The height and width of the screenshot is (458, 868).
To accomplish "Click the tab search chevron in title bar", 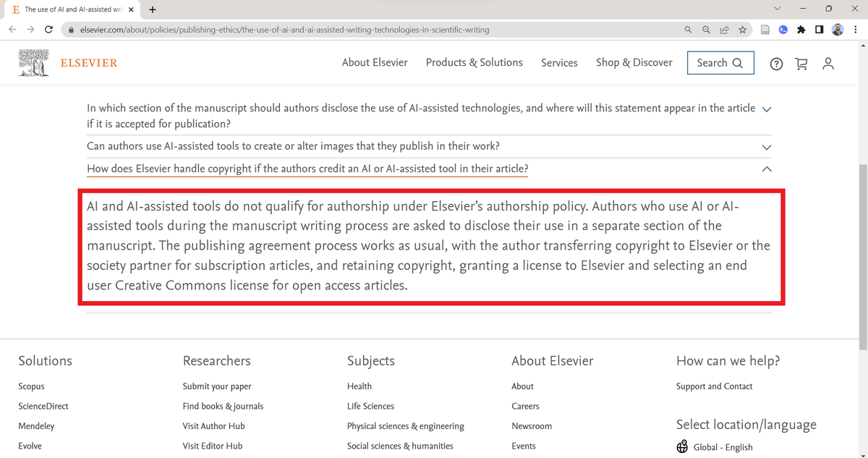I will [x=778, y=9].
